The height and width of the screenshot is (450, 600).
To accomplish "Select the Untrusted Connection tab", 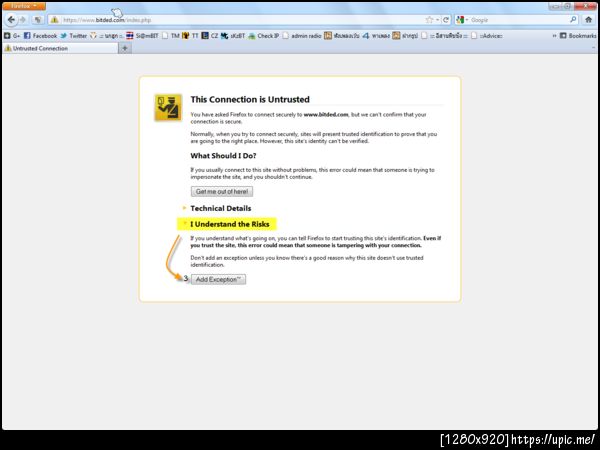I will coord(60,48).
